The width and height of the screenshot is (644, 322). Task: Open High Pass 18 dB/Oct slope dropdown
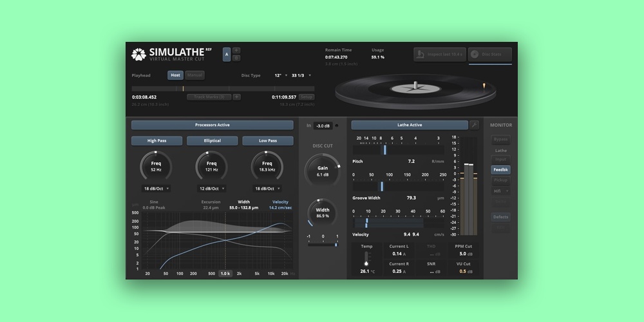click(x=156, y=189)
